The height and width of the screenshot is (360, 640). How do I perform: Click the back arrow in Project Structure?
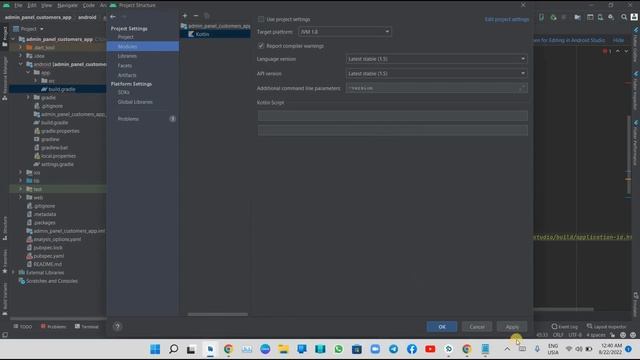(113, 17)
